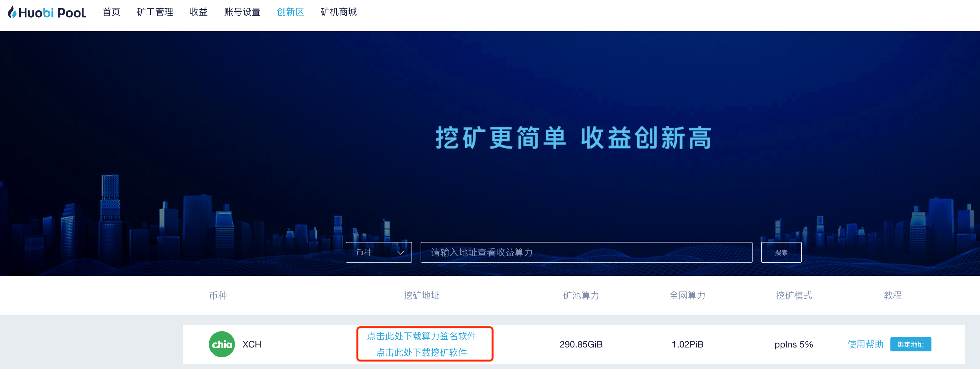The height and width of the screenshot is (369, 980).
Task: Click the XCH coin name
Action: [x=252, y=344]
